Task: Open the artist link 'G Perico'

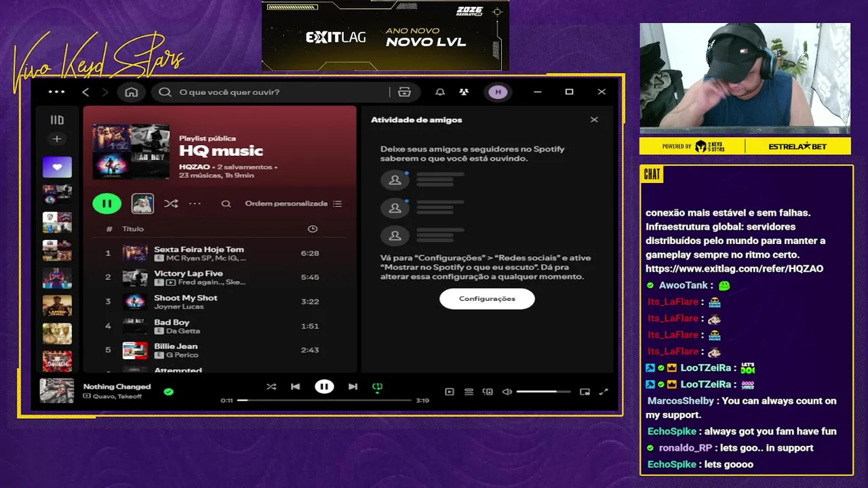Action: (x=182, y=355)
